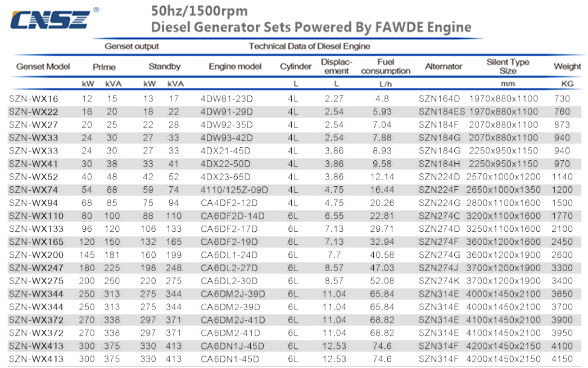Select engine model "4DW91-29D"
Viewport: 588px width, 368px height.
coord(227,112)
